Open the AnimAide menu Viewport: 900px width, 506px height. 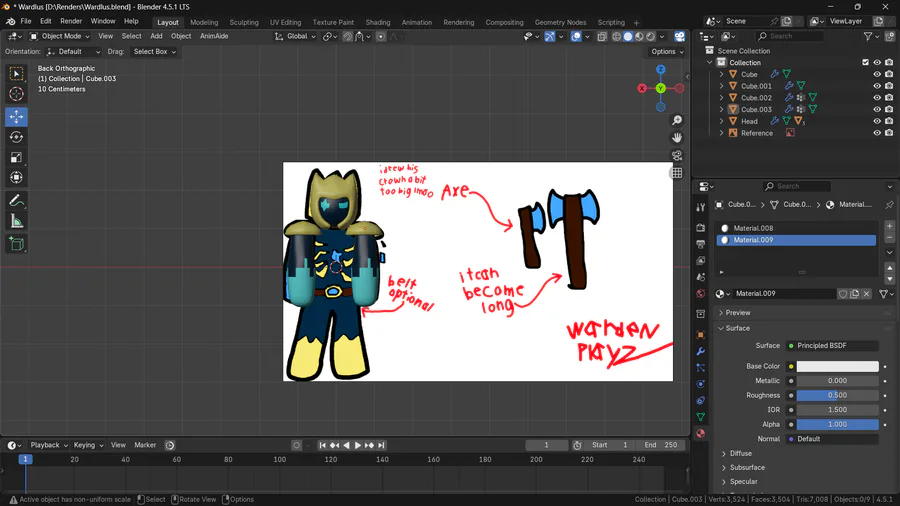[214, 36]
